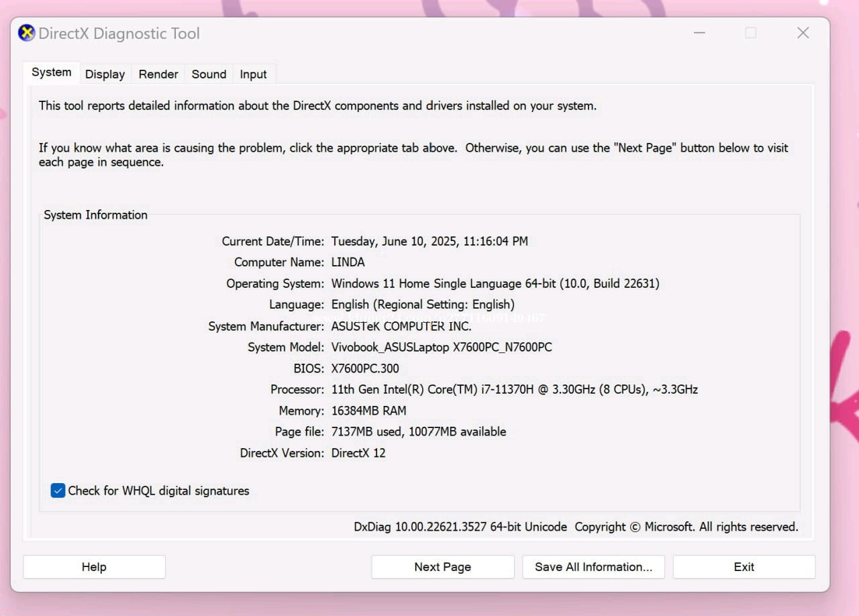Switch to the Display tab
Image resolution: width=859 pixels, height=616 pixels.
pyautogui.click(x=105, y=74)
